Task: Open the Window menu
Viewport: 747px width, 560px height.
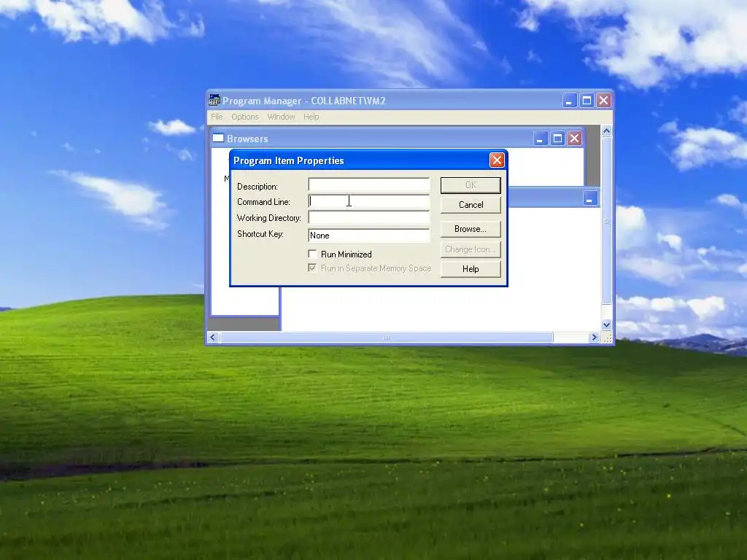Action: (281, 117)
